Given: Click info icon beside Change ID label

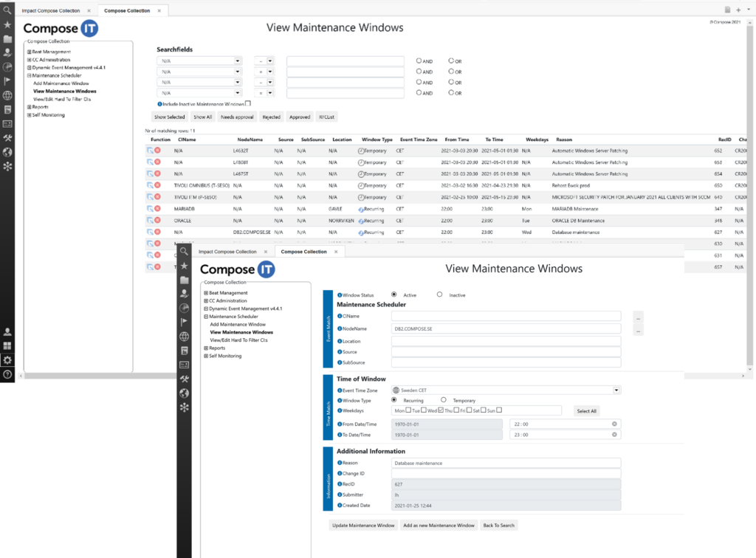Looking at the screenshot, I should tap(340, 473).
